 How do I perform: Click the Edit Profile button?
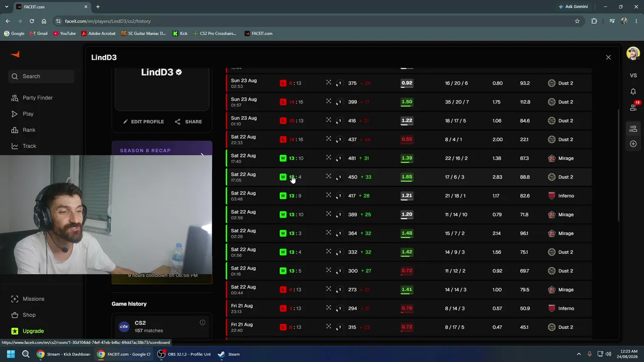tap(143, 122)
